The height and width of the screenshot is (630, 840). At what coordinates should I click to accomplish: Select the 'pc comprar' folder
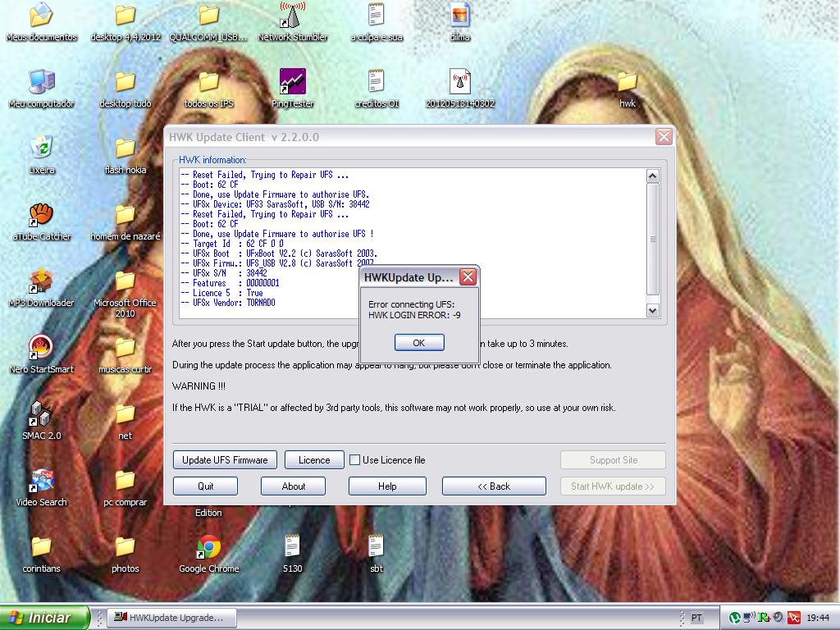[126, 487]
